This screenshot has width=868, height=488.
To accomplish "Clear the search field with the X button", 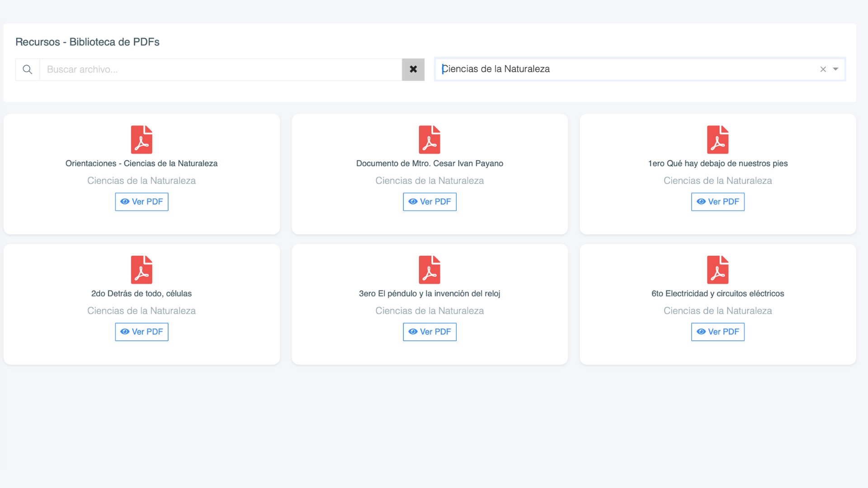I will coord(413,70).
